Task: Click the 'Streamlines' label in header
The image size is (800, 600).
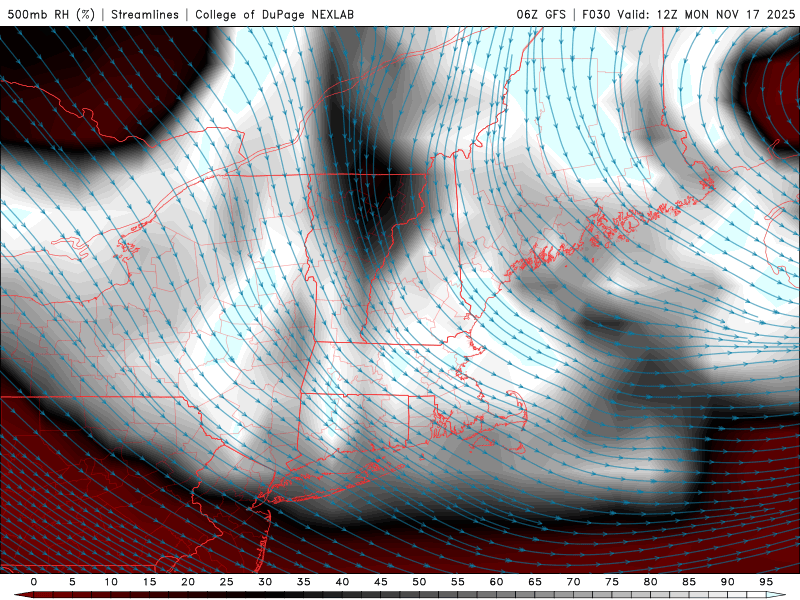Action: pyautogui.click(x=145, y=14)
